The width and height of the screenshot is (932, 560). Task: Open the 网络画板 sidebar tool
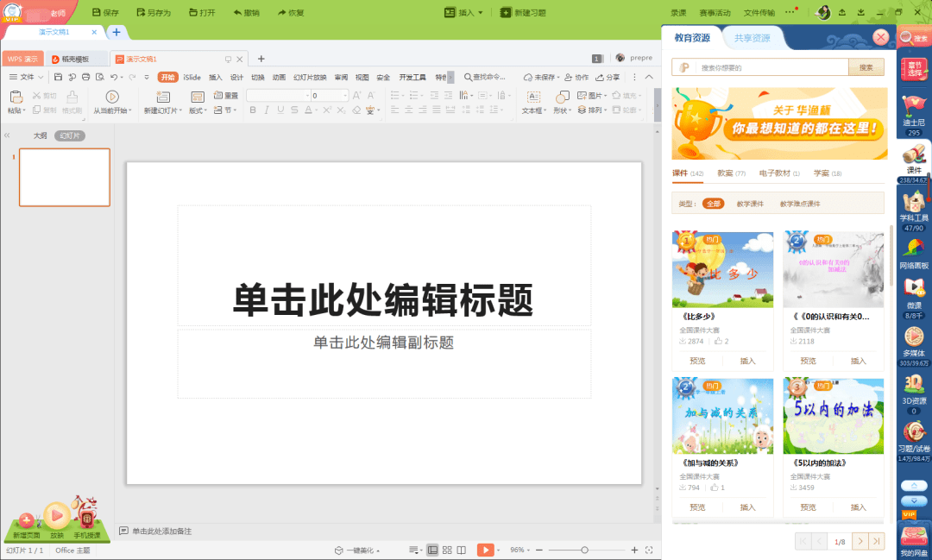(x=913, y=249)
